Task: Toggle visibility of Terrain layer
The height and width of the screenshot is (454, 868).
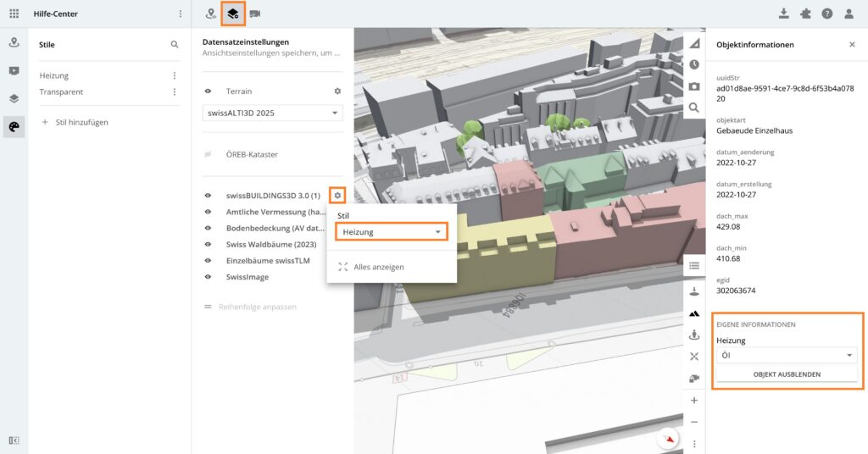Action: click(x=208, y=91)
